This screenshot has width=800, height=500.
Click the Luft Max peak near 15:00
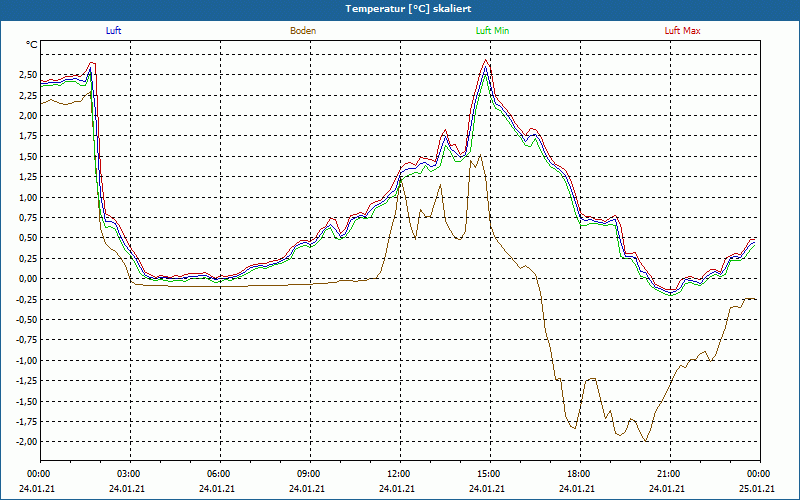(486, 60)
